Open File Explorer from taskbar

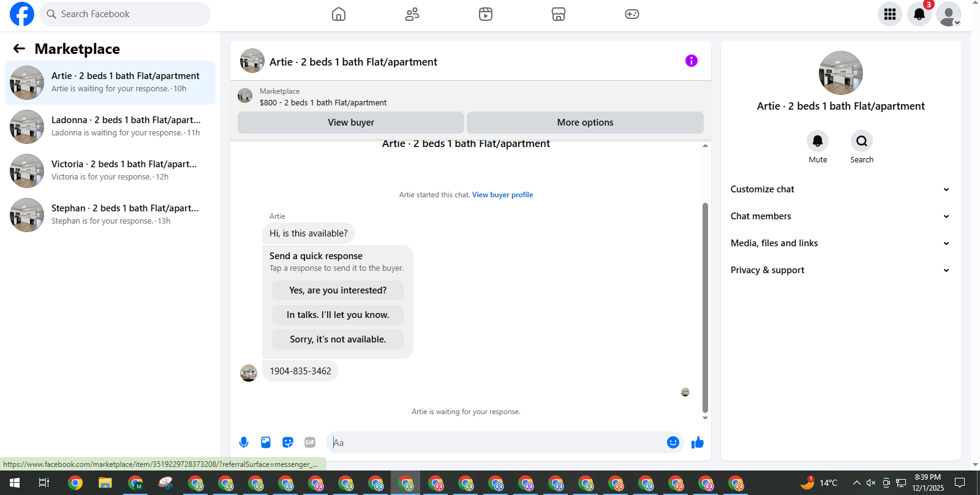click(x=105, y=483)
